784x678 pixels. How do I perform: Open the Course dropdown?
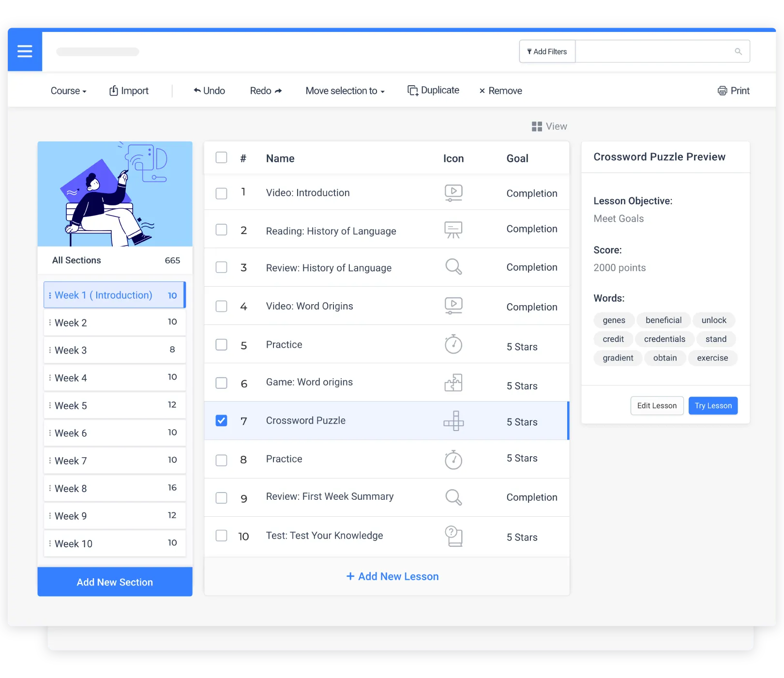[x=68, y=91]
